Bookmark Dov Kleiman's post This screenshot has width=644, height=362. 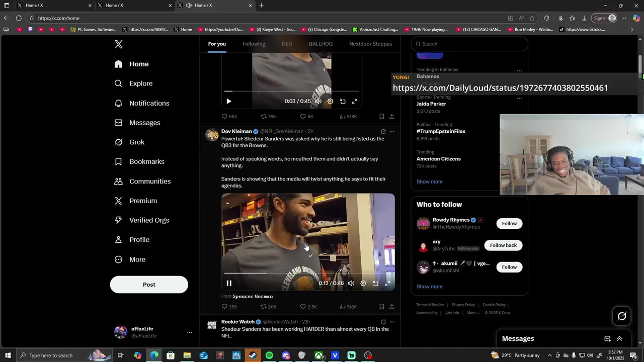pyautogui.click(x=382, y=307)
